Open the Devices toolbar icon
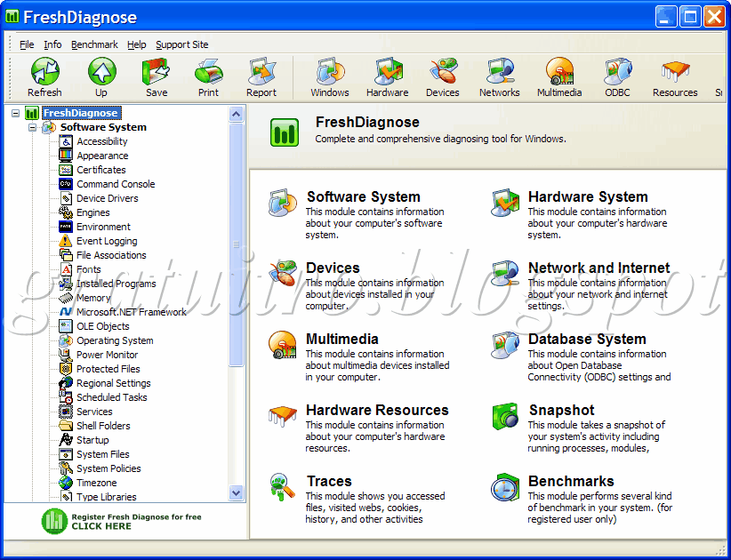 point(444,71)
